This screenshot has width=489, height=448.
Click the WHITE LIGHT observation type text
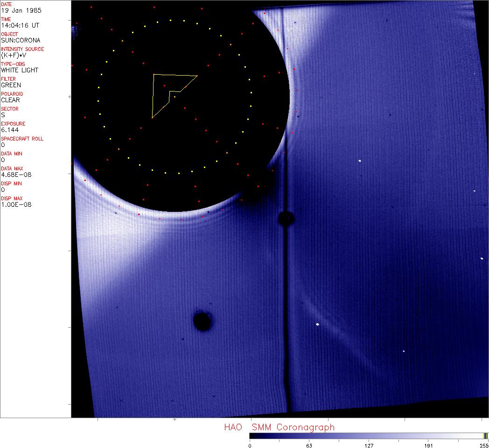(x=20, y=70)
